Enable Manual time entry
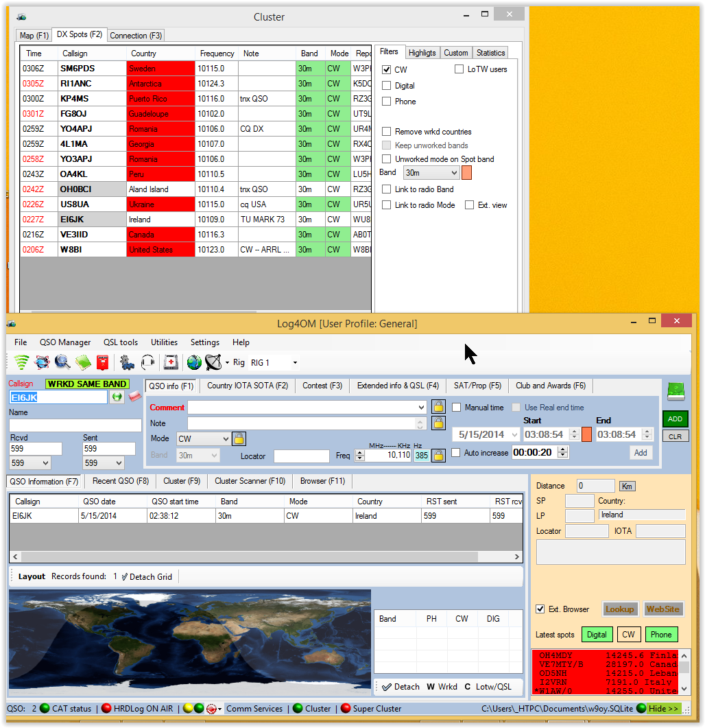 pyautogui.click(x=456, y=406)
